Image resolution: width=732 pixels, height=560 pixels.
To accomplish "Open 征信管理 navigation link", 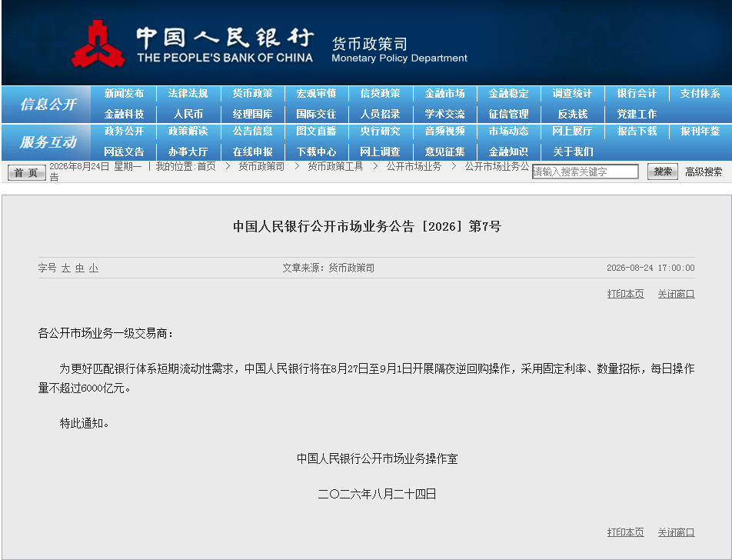I will tap(508, 114).
